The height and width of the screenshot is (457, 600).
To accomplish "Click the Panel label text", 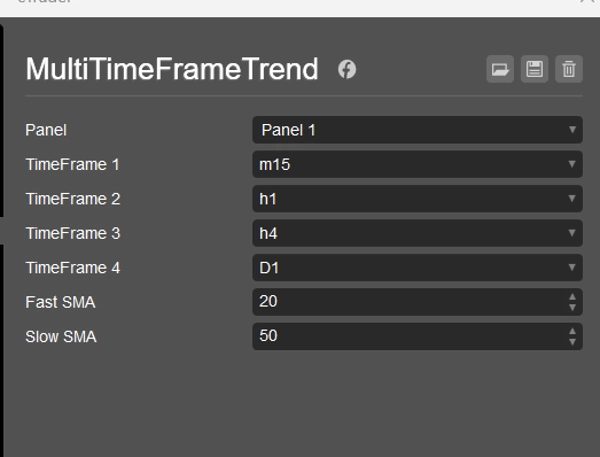I will tap(46, 130).
